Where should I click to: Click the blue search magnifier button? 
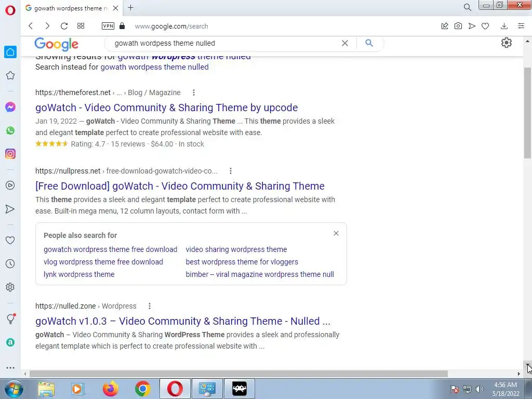tap(369, 43)
